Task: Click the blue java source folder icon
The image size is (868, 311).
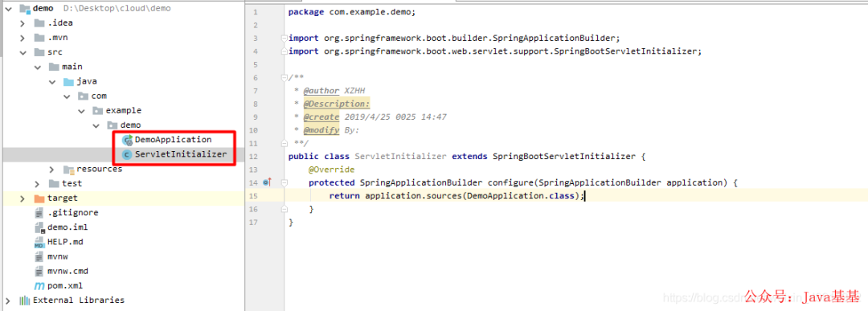Action: tap(68, 81)
